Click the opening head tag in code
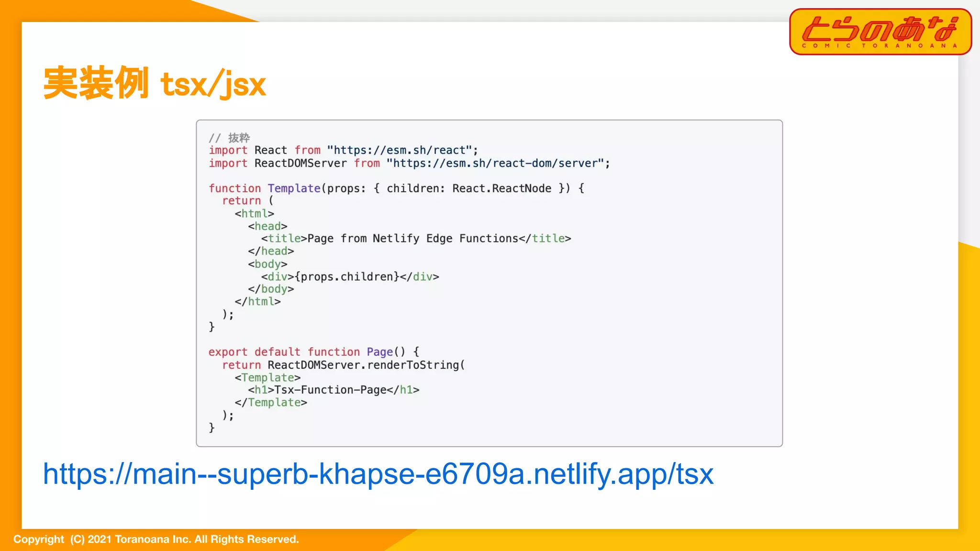980x551 pixels. point(267,226)
